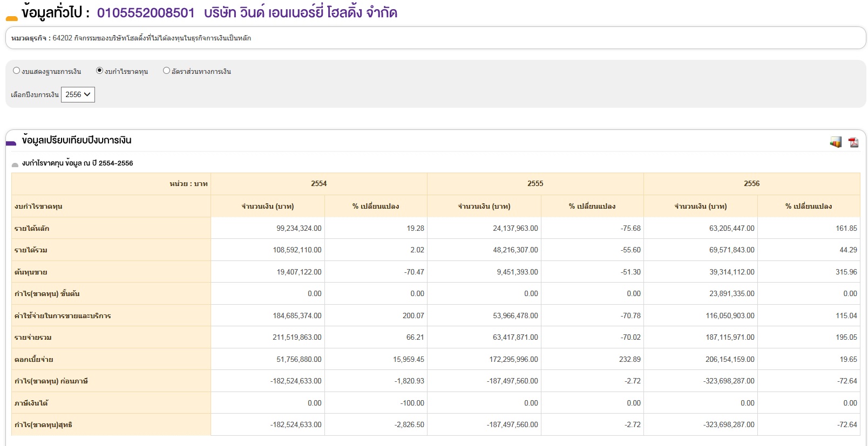Click the หมวดธุรกิจ 64202 business category field
Image resolution: width=868 pixels, height=446 pixels.
tap(131, 38)
